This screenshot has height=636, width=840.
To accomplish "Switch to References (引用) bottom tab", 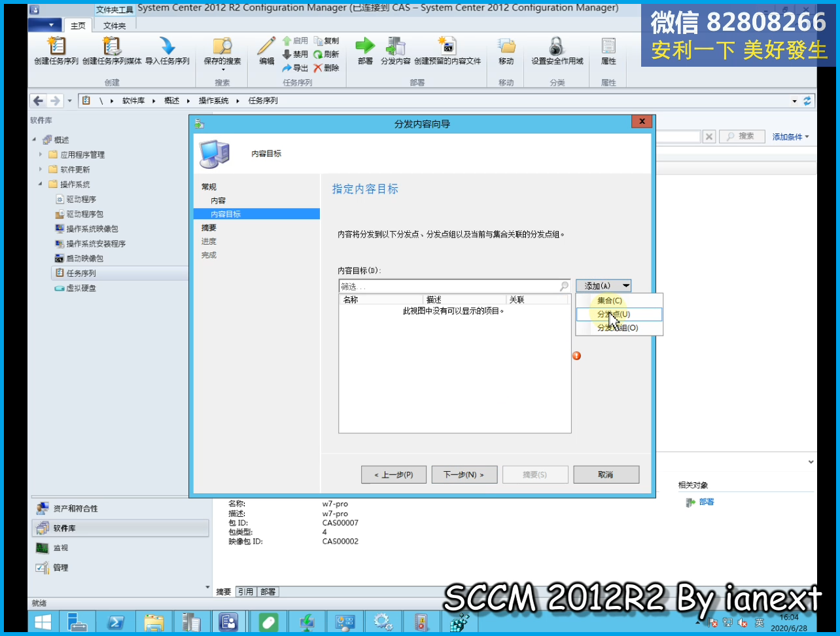I will tap(245, 592).
